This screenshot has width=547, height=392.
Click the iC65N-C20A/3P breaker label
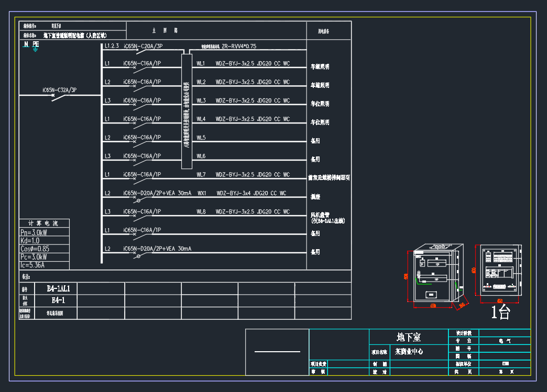(x=143, y=46)
